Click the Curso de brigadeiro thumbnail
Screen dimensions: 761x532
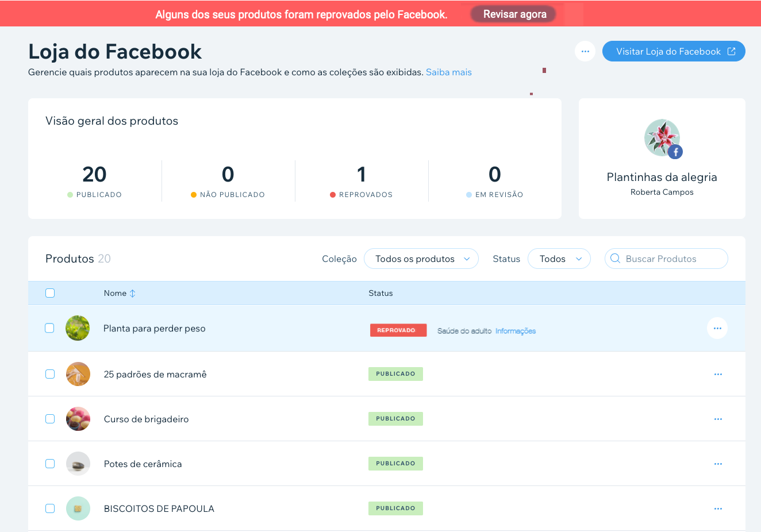78,419
